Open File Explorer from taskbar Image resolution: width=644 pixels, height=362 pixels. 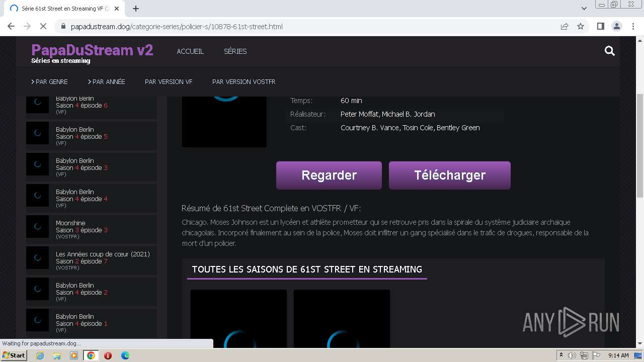(x=57, y=355)
